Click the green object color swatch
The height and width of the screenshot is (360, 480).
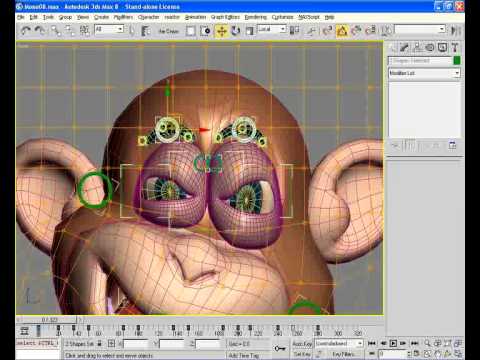[457, 61]
